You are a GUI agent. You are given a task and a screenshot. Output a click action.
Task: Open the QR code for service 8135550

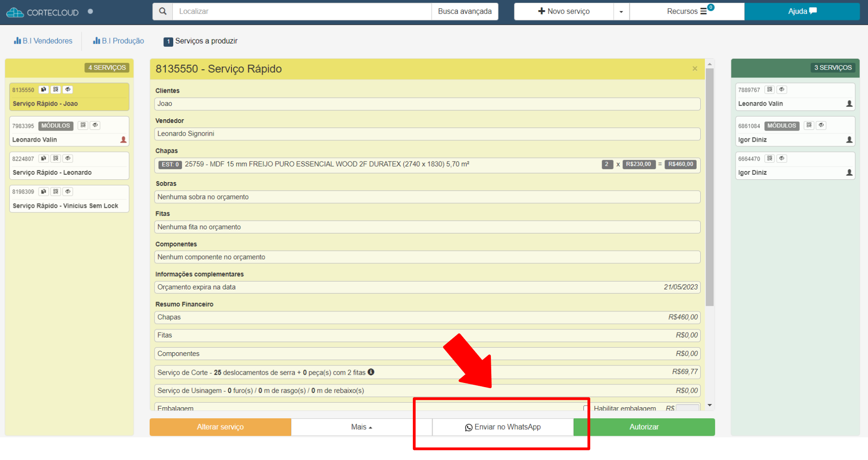pyautogui.click(x=55, y=89)
